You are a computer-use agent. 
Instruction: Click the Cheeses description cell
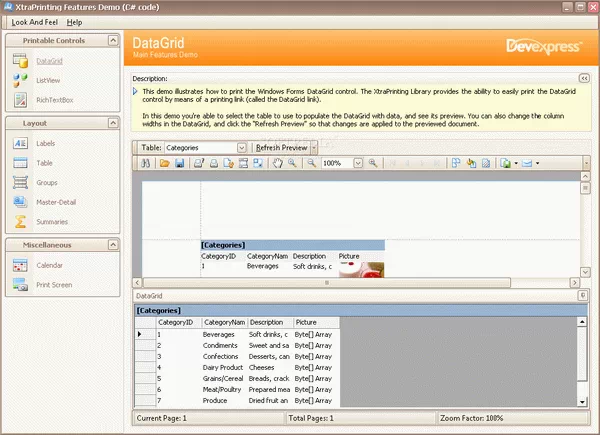pos(270,368)
